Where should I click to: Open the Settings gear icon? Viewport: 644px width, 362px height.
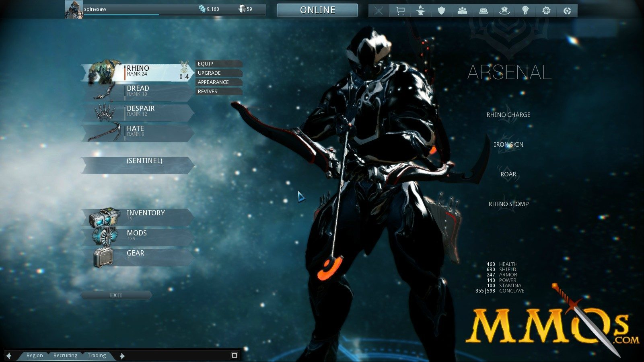[546, 10]
